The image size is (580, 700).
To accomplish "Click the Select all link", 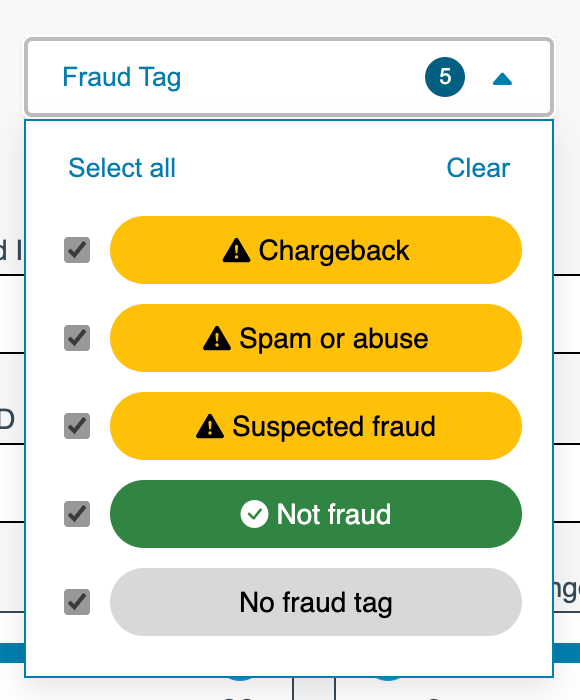I will point(122,168).
